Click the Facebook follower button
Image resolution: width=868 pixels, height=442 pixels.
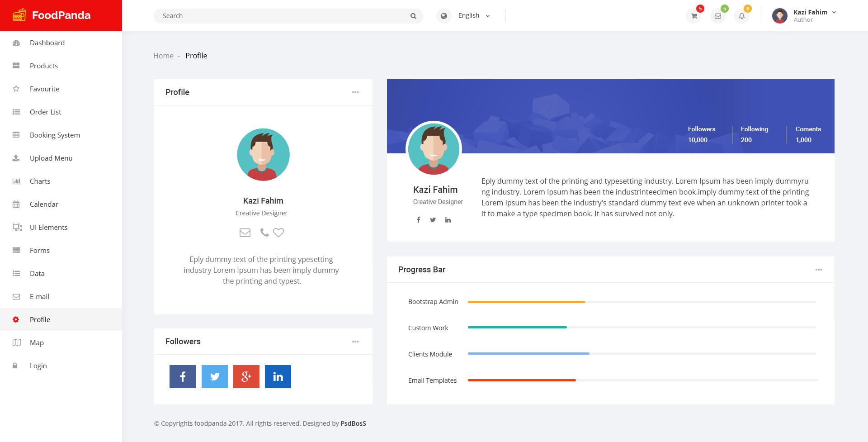pos(183,376)
